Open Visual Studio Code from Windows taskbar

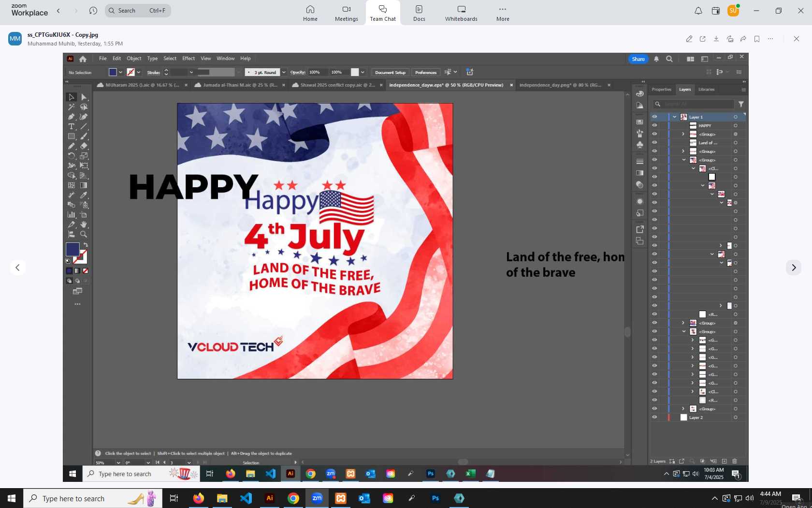pos(246,498)
